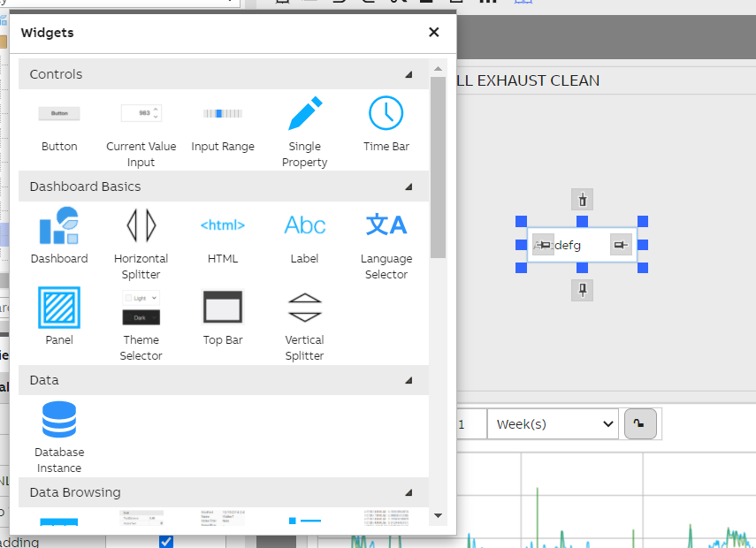Pick the Time Bar widget
The width and height of the screenshot is (756, 548).
pos(386,124)
